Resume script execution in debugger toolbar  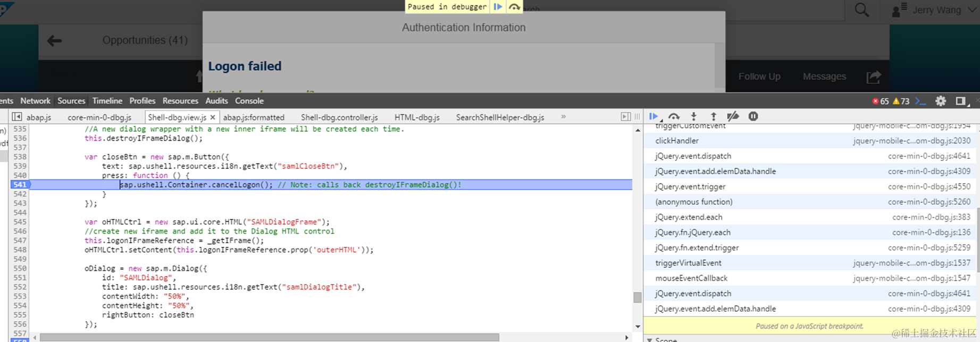point(654,116)
